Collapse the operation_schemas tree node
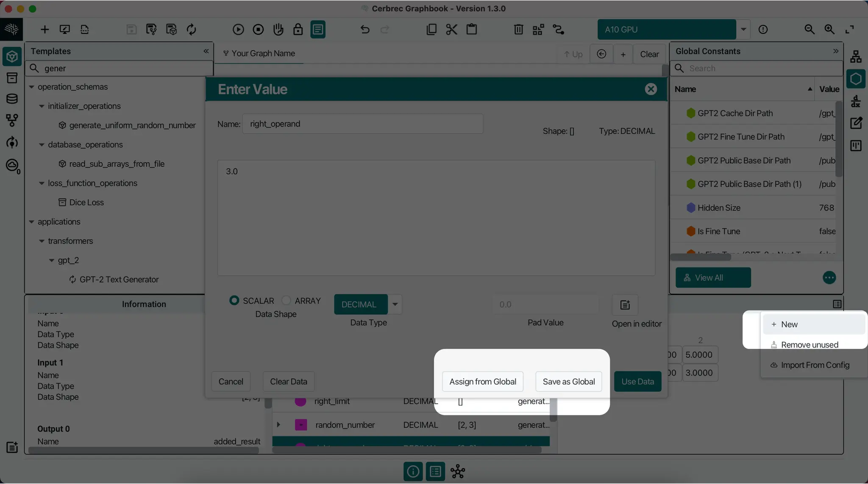Viewport: 868px width, 484px height. pyautogui.click(x=31, y=87)
